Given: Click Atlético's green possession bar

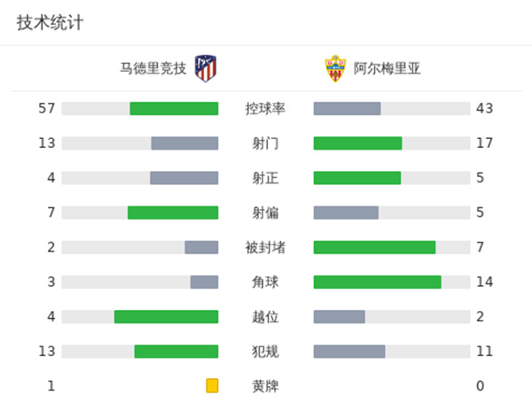Looking at the screenshot, I should pyautogui.click(x=174, y=109).
